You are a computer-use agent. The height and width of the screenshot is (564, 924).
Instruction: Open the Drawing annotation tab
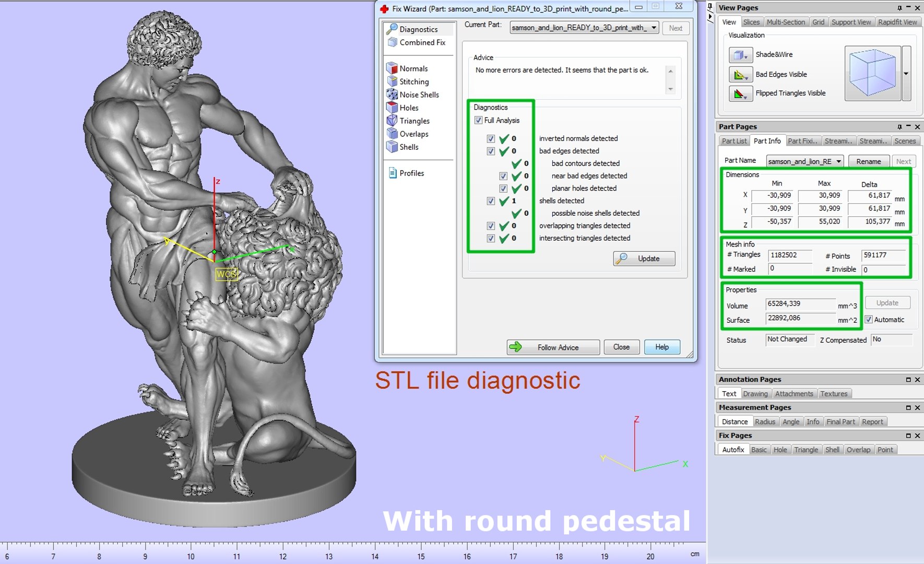tap(755, 394)
